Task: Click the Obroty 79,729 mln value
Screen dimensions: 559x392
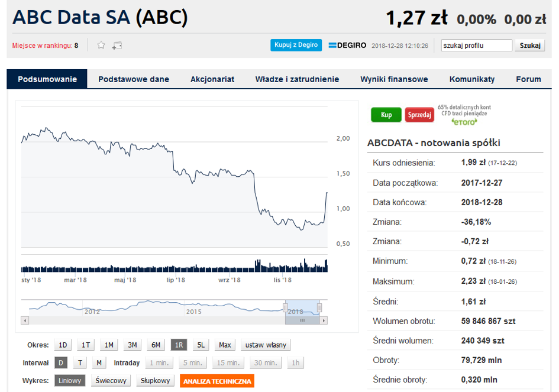Action: click(482, 360)
